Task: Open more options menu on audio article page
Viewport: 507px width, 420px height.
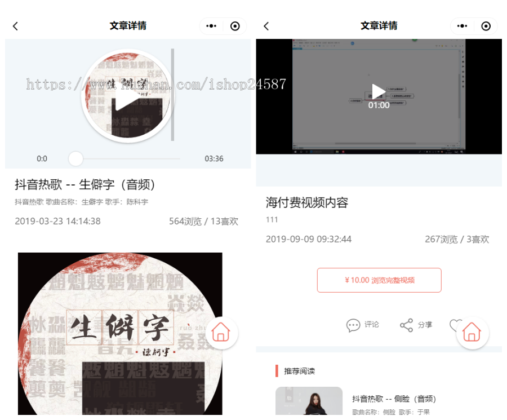Action: [211, 26]
